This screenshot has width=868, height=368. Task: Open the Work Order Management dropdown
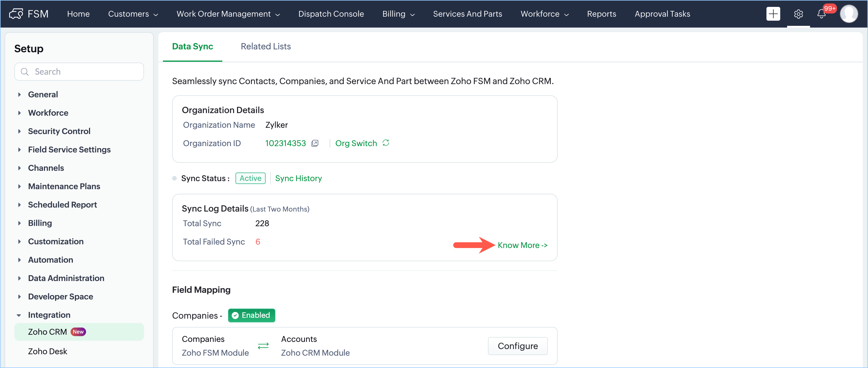(x=228, y=14)
